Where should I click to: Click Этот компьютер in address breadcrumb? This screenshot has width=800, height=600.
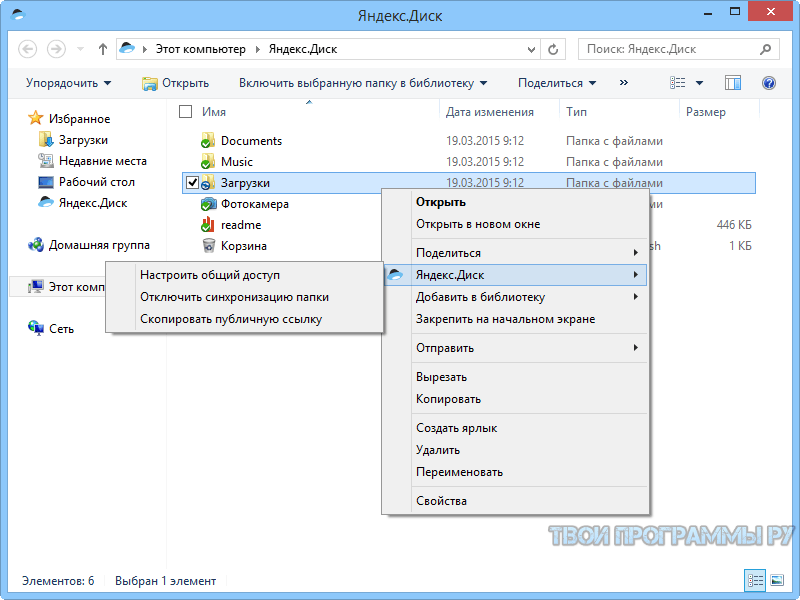201,49
